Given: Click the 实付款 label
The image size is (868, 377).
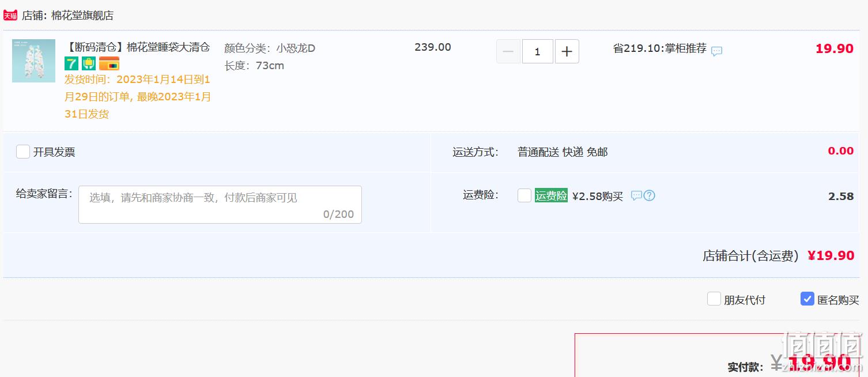Looking at the screenshot, I should (x=745, y=367).
